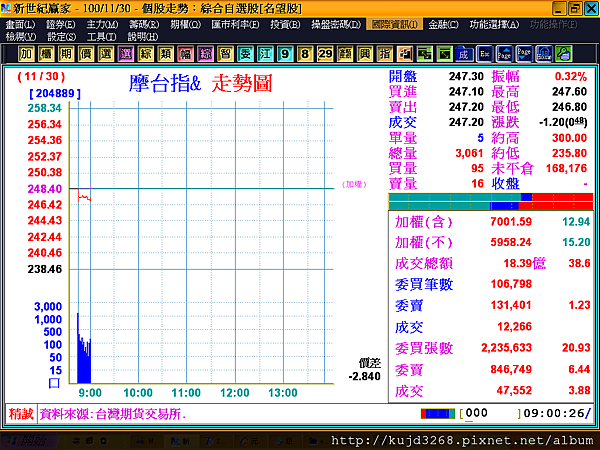The width and height of the screenshot is (600, 450).
Task: Click the cyan 委 toolbar icon
Action: point(245,54)
